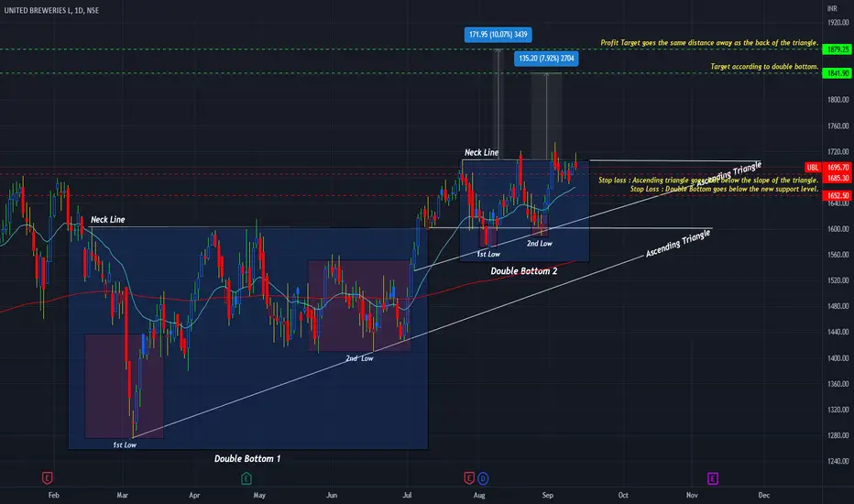Click the 1760.00 price axis value
The height and width of the screenshot is (504, 854).
click(x=838, y=126)
